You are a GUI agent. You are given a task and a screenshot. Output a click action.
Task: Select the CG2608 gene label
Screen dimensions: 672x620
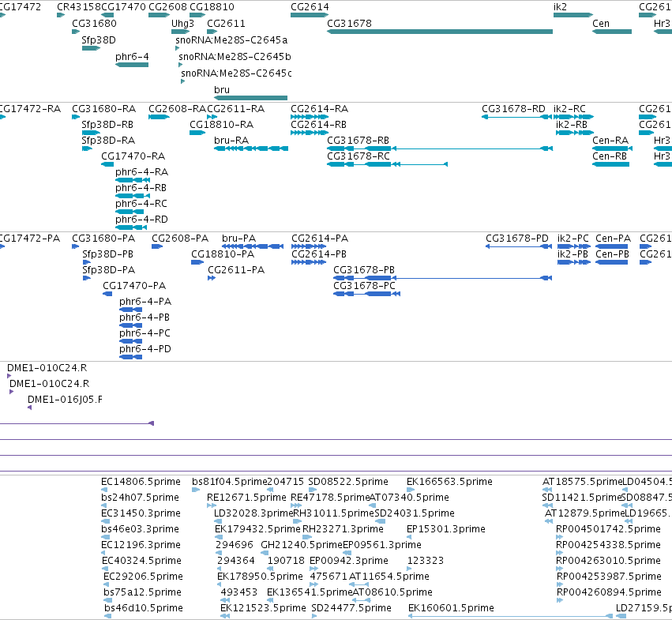tap(167, 7)
